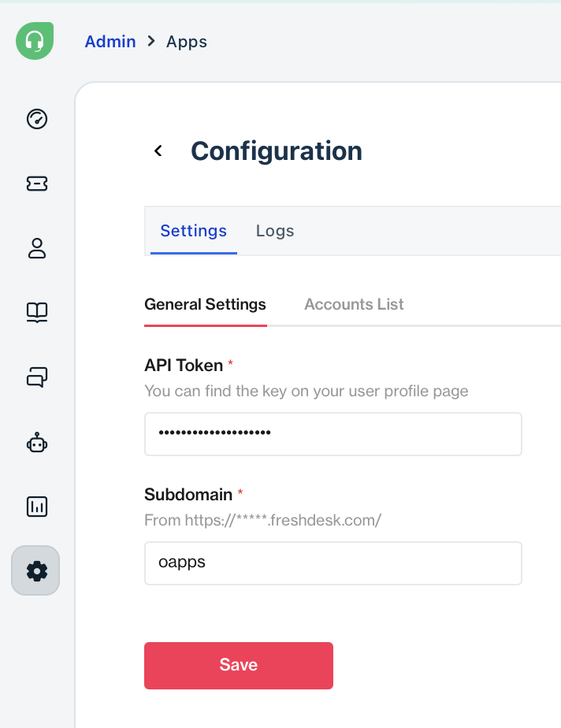Click the Admin gear icon in the sidebar
Image resolution: width=561 pixels, height=728 pixels.
35,570
